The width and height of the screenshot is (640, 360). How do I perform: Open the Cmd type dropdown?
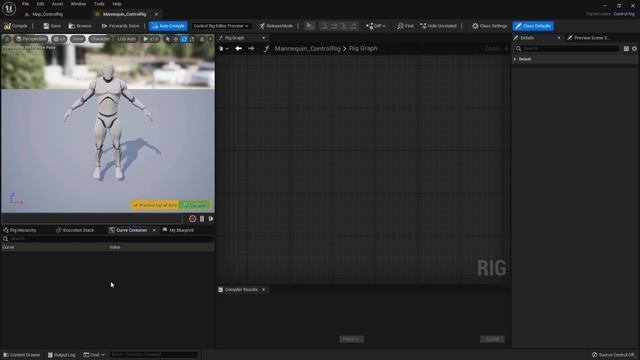94,355
